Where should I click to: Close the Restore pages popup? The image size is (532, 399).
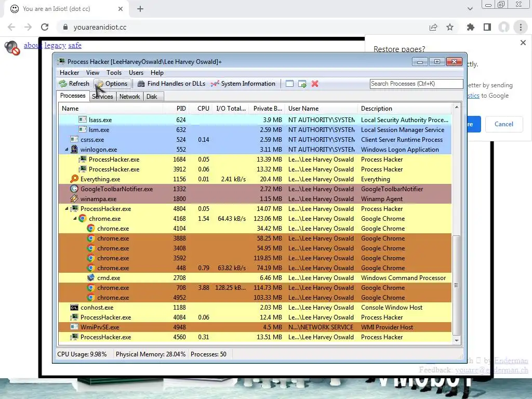[x=523, y=43]
